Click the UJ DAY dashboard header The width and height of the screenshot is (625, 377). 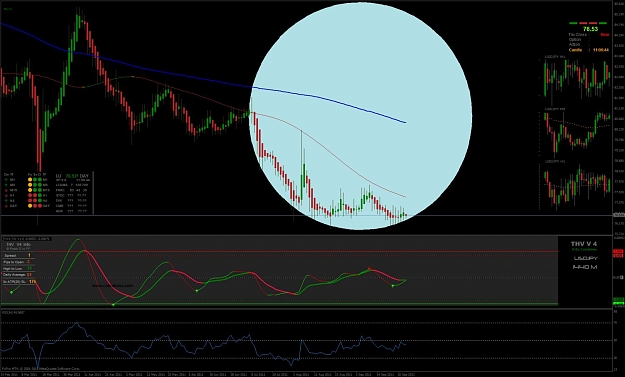coord(72,176)
